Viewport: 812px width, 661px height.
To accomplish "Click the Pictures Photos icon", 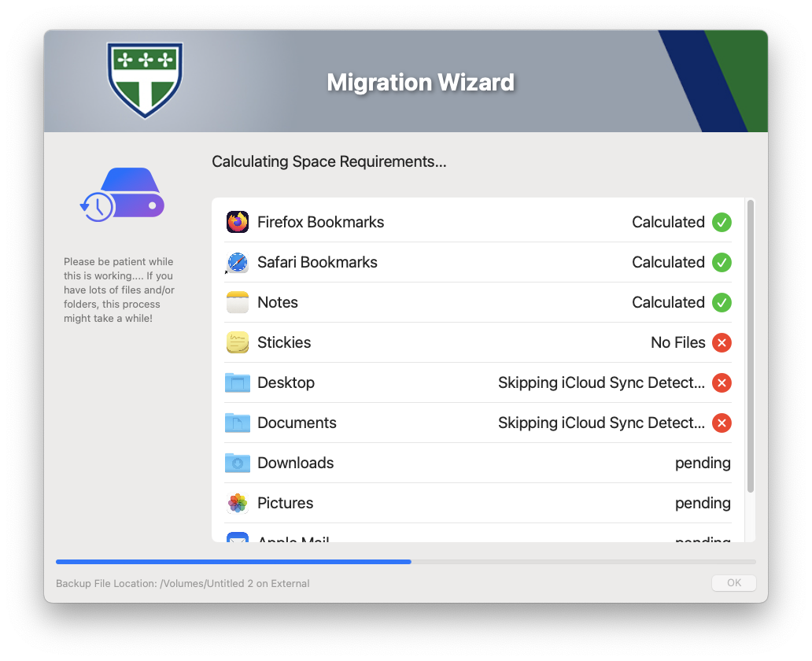I will point(238,503).
